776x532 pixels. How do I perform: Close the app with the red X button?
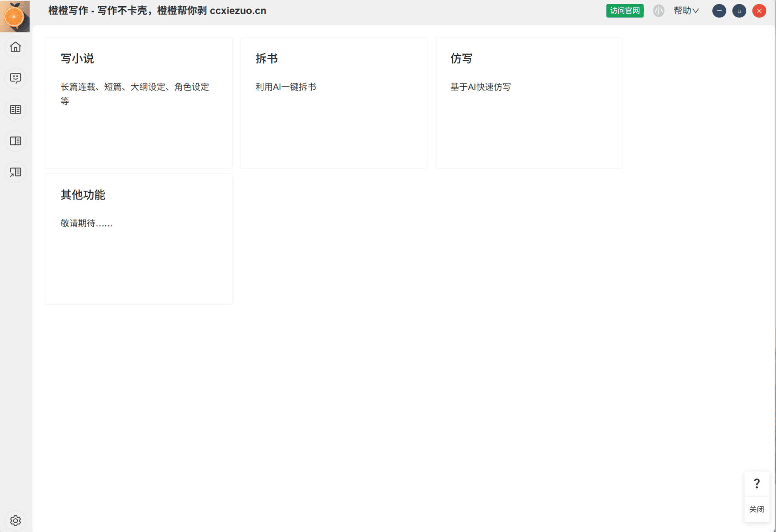[759, 11]
